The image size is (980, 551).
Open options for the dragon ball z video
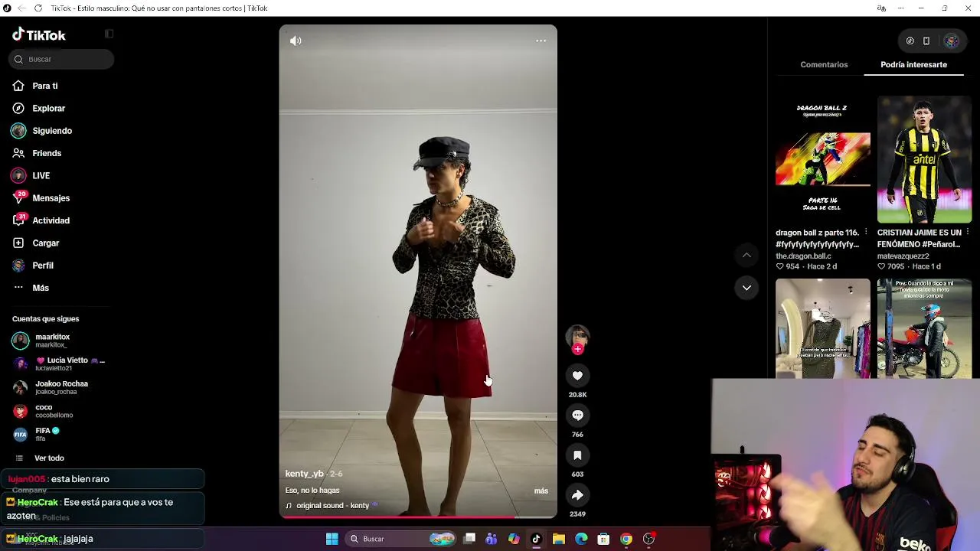(x=866, y=232)
